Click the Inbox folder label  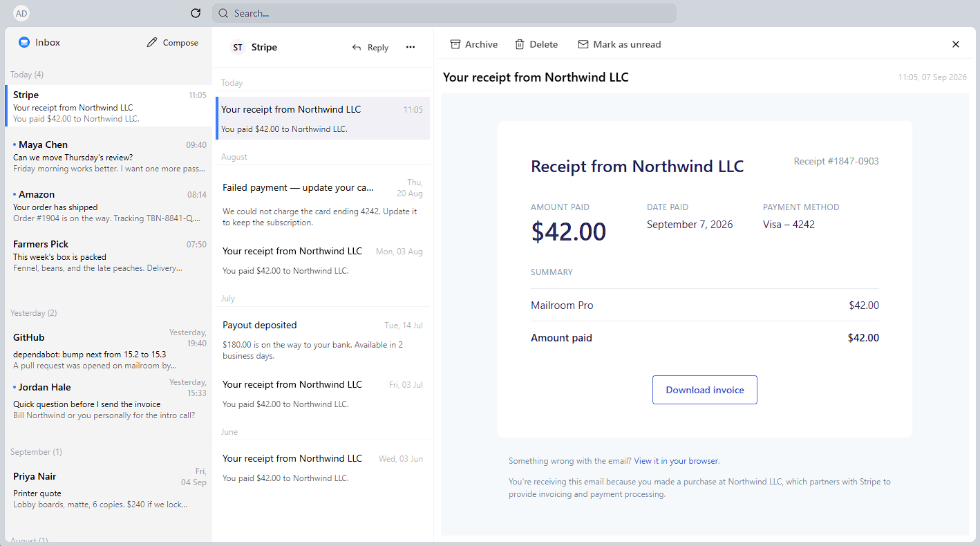[x=48, y=42]
